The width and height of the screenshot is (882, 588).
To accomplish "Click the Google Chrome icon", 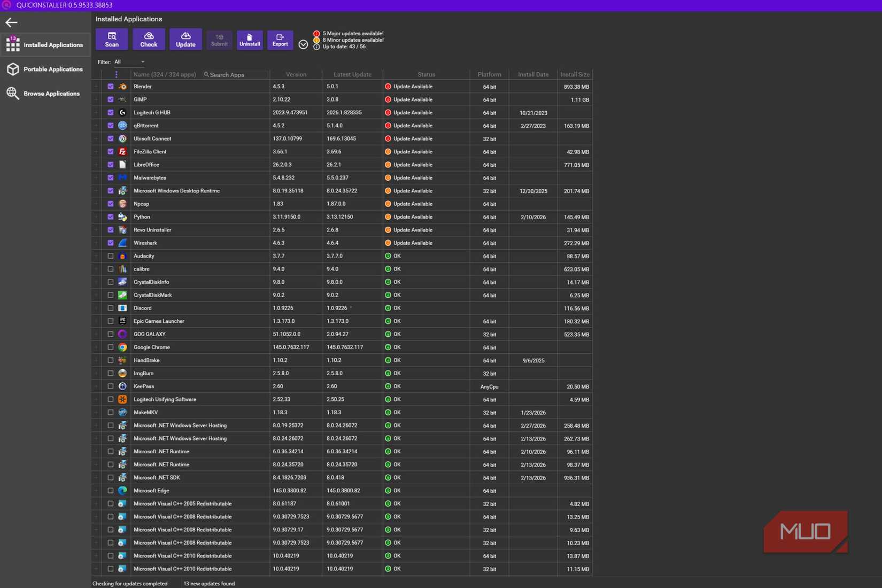I will pos(122,347).
